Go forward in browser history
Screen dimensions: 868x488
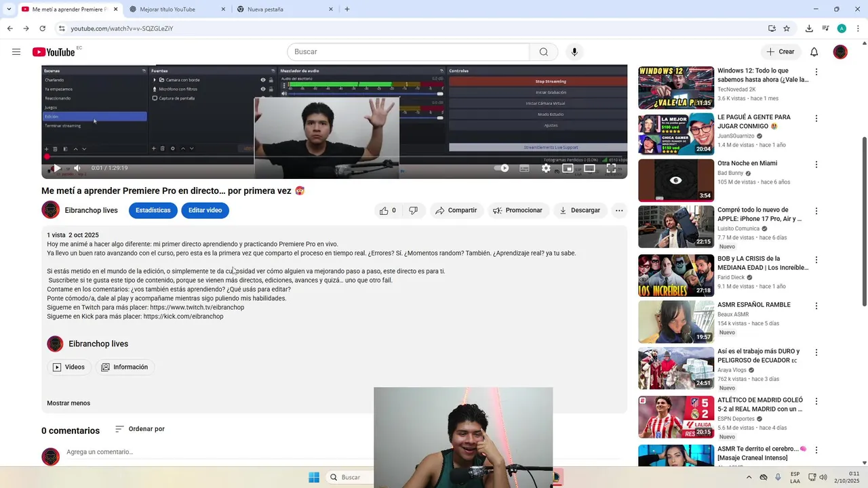pyautogui.click(x=26, y=28)
